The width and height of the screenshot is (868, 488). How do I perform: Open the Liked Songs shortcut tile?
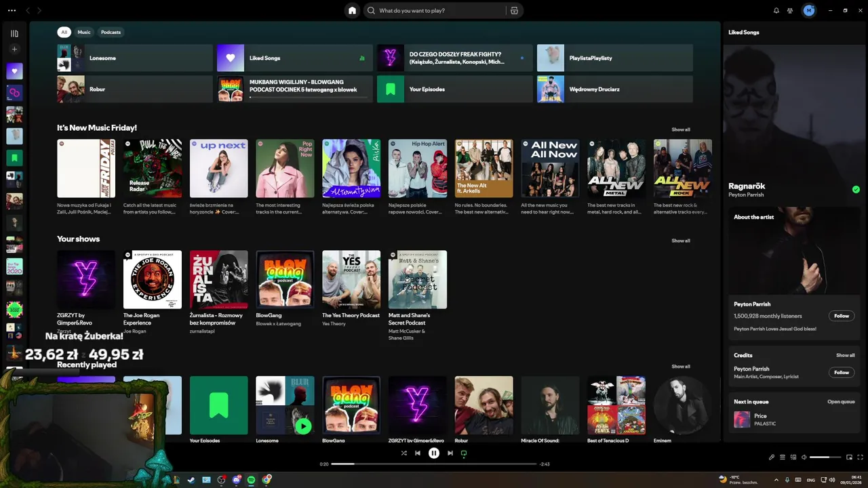[x=295, y=58]
